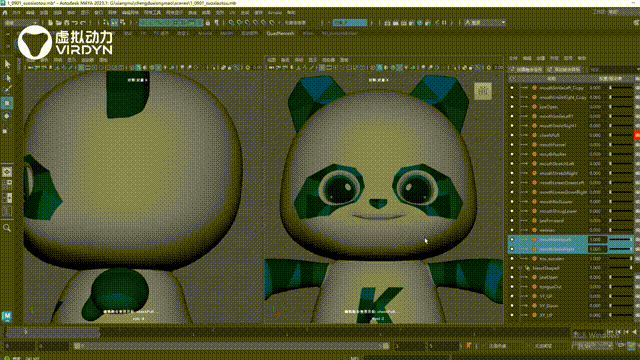Expand the blendShape2 group arrow
Image resolution: width=640 pixels, height=360 pixels.
point(520,268)
